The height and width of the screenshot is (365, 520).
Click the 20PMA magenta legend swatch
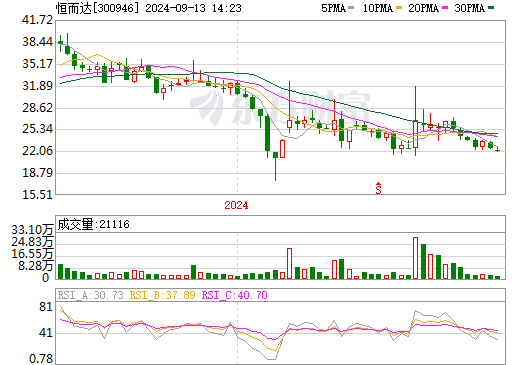coord(445,8)
